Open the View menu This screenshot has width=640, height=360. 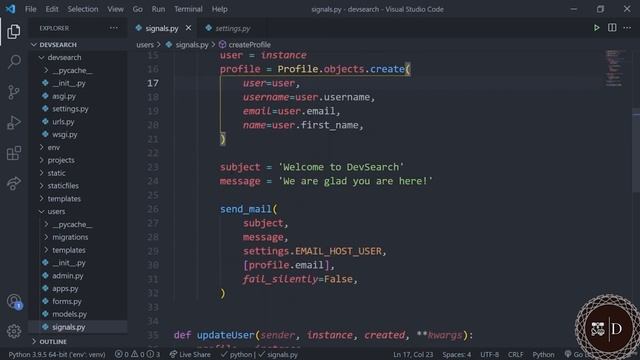(116, 9)
